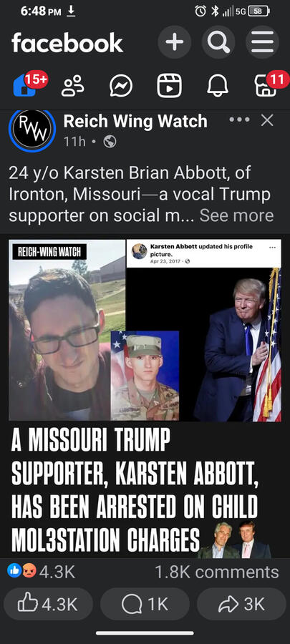Open Marketplace icon with 11 badge
The height and width of the screenshot is (644, 290).
point(266,87)
